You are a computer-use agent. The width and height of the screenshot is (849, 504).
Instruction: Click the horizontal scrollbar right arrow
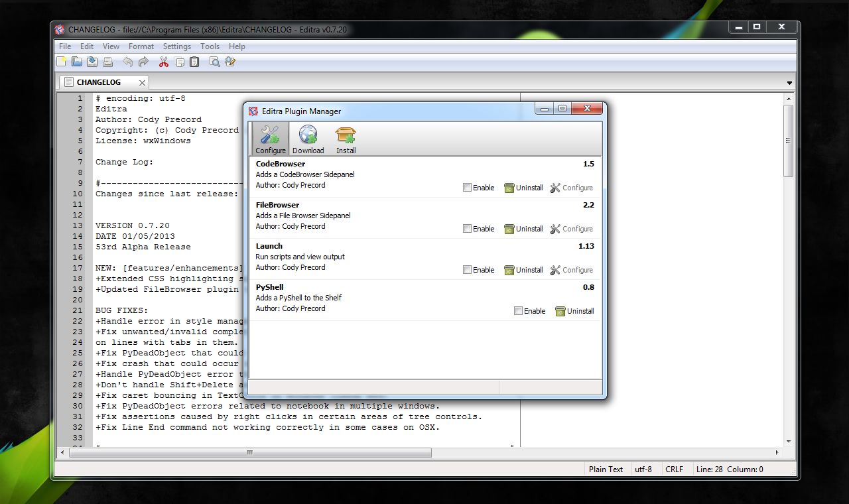click(778, 452)
